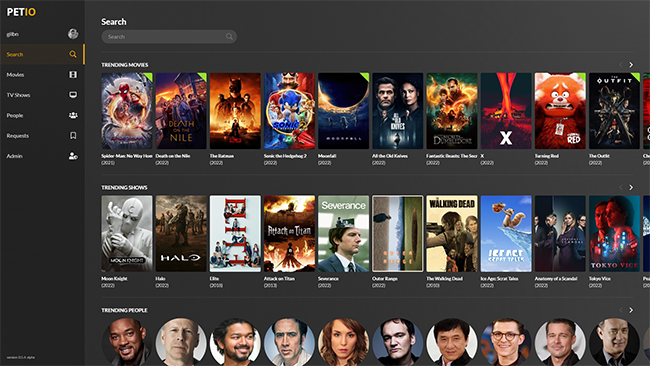650x366 pixels.
Task: Select the bearded man's portrait, third in Trending People
Action: 235,342
